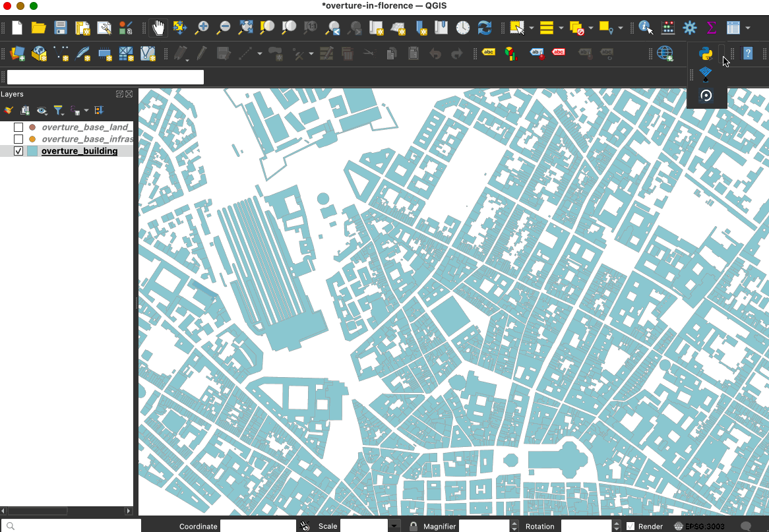Open the Processing Toolbox gear icon
The image size is (769, 532).
(690, 28)
